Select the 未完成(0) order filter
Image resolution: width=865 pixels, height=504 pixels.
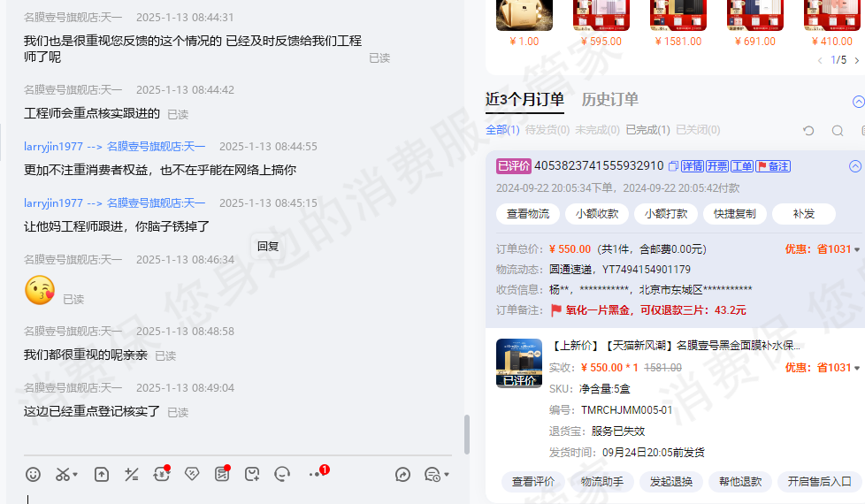(597, 130)
